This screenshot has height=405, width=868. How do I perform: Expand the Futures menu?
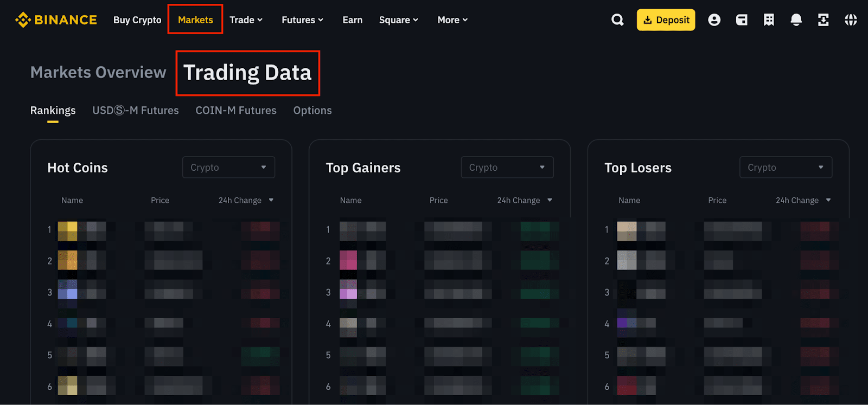pos(302,20)
